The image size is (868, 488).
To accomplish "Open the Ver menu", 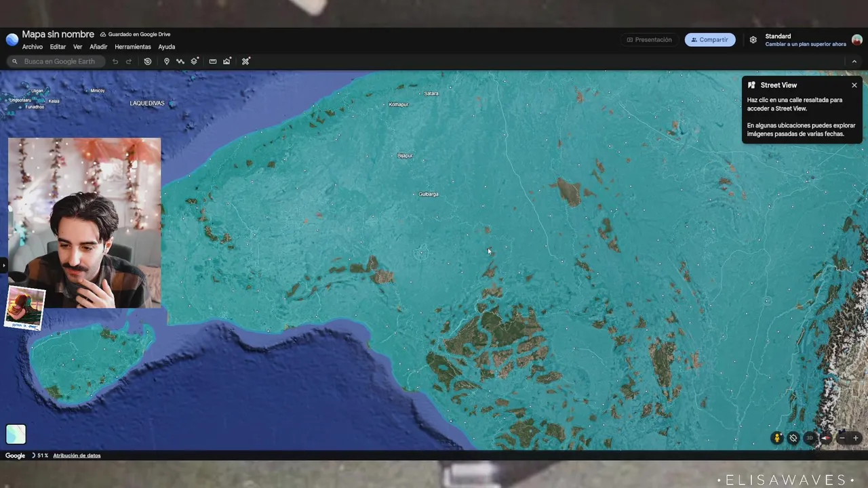I will point(78,47).
